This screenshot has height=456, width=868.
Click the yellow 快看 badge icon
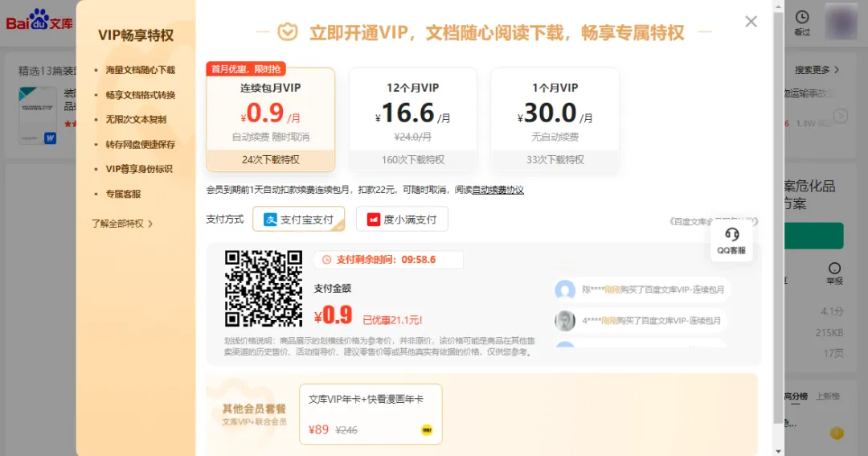(x=426, y=430)
